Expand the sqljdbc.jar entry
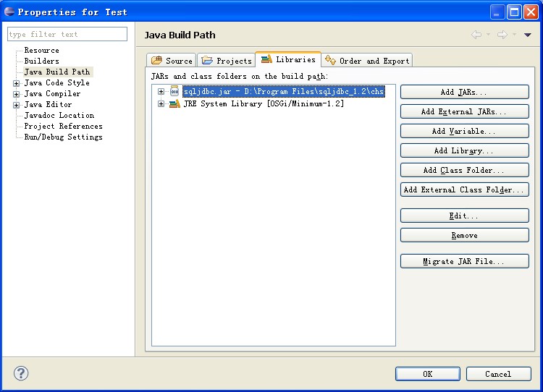The height and width of the screenshot is (392, 543). [x=161, y=91]
